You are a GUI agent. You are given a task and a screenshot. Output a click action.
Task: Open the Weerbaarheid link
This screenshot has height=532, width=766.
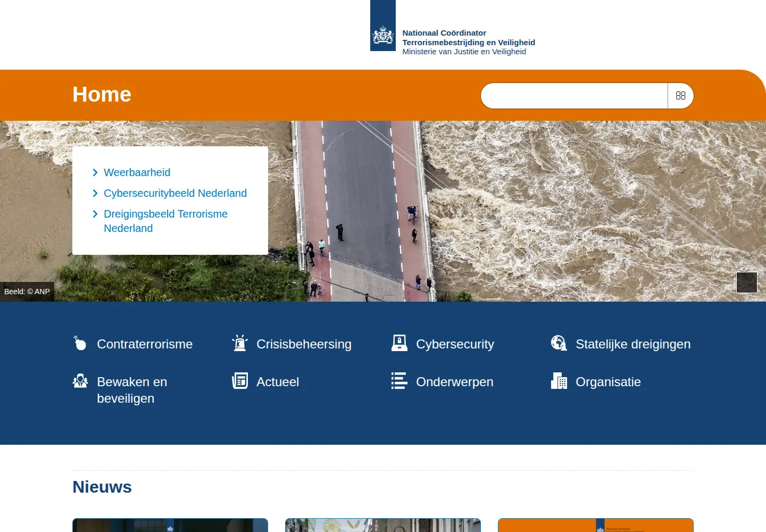click(x=137, y=172)
